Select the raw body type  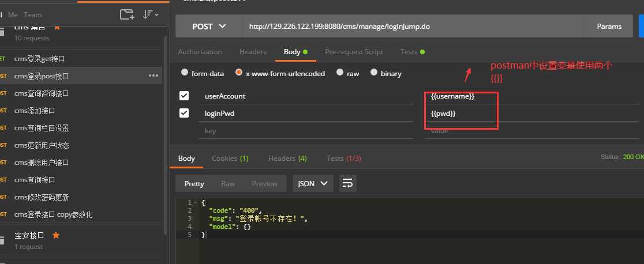click(x=340, y=72)
